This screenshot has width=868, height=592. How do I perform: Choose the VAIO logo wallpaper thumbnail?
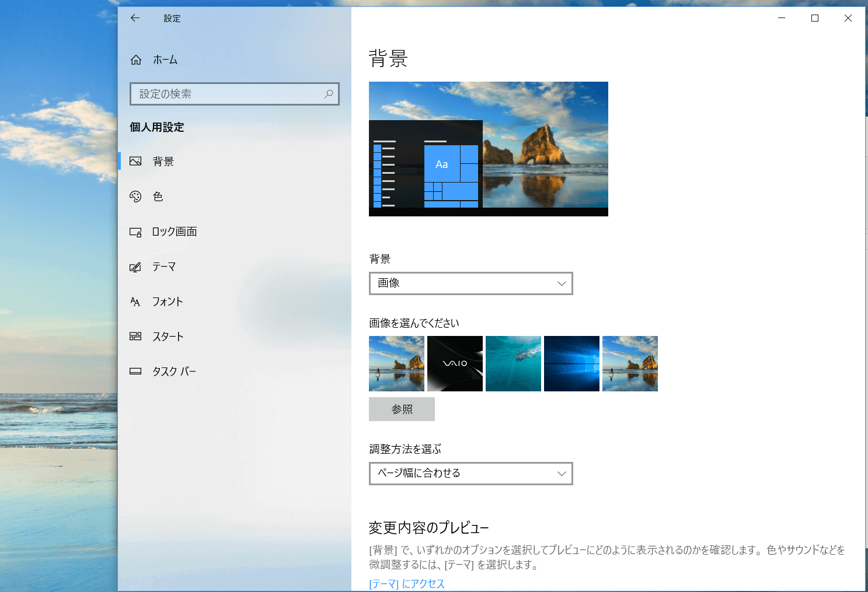[455, 363]
